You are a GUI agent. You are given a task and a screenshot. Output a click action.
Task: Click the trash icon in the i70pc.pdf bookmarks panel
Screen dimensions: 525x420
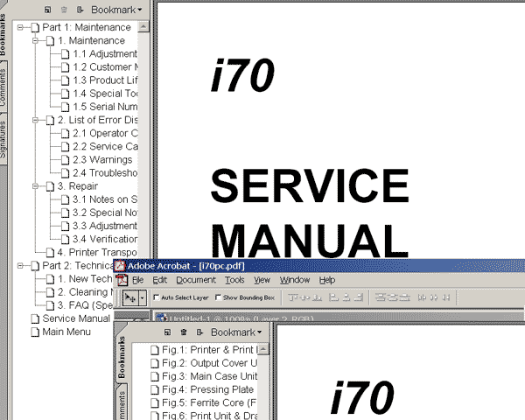pos(184,332)
